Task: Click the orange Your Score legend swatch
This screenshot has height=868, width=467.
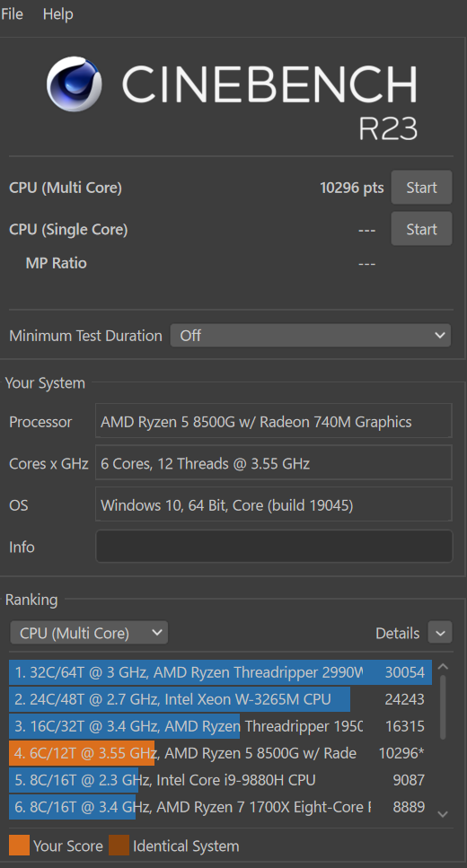Action: 19,846
